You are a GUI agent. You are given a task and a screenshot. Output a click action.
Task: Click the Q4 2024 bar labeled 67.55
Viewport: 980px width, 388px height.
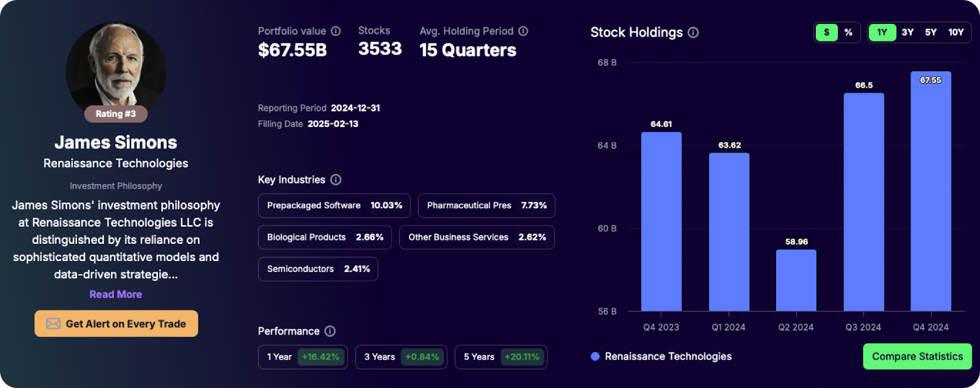click(931, 191)
